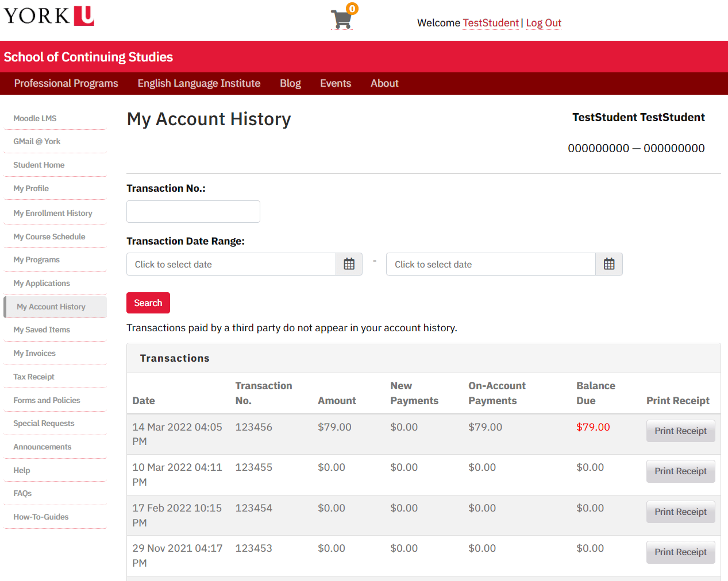Screen dimensions: 728x581
Task: Click the Date column header
Action: 144,401
